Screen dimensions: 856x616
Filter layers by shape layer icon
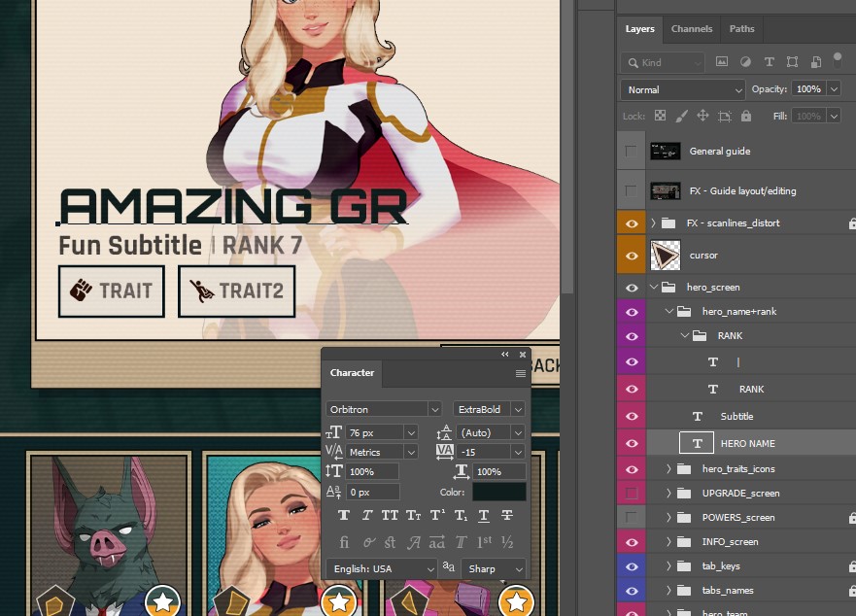pyautogui.click(x=792, y=62)
